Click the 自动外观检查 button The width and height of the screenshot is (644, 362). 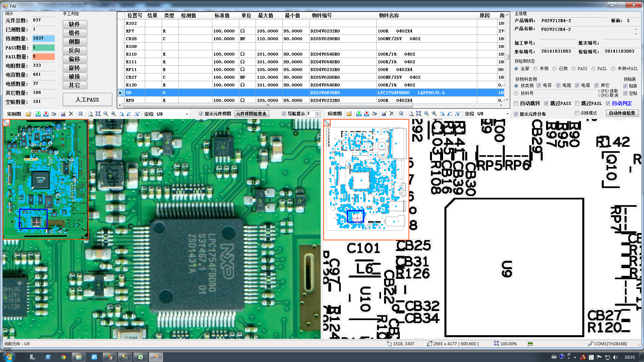622,113
